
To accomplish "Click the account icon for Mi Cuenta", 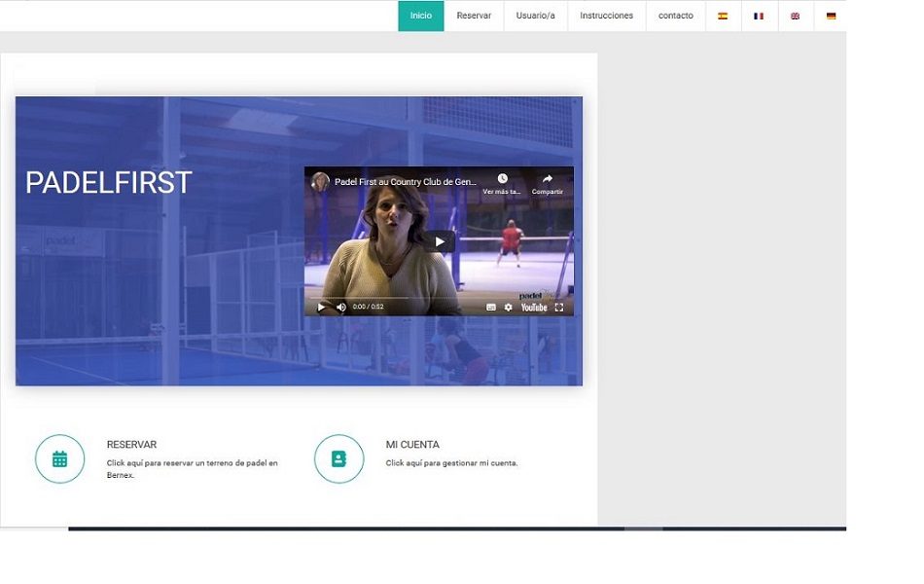I will click(338, 459).
